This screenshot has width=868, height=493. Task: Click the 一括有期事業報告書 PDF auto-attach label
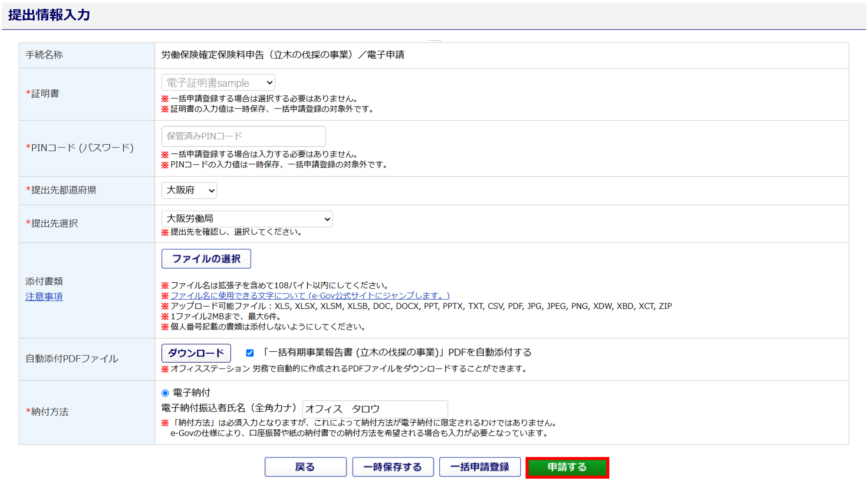397,353
